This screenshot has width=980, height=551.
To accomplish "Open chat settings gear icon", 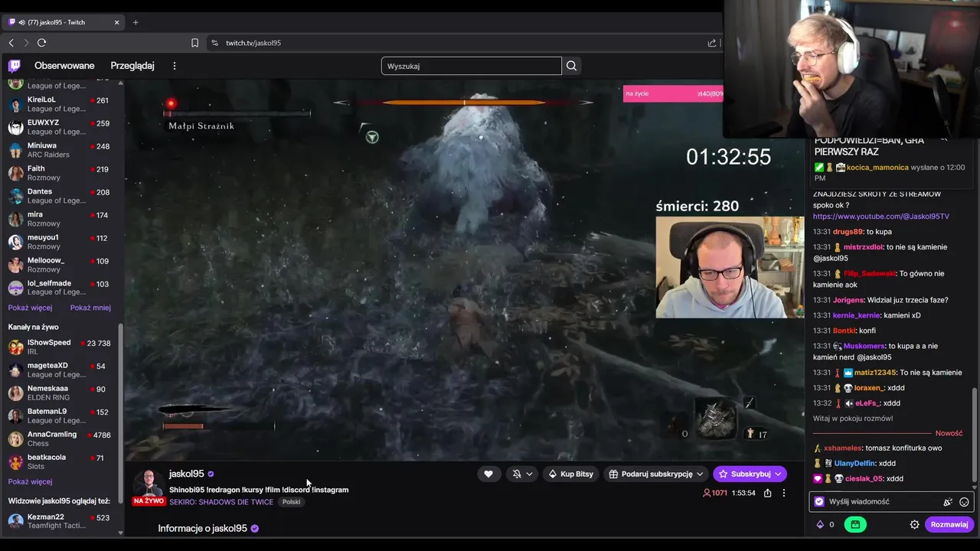I will tap(914, 524).
